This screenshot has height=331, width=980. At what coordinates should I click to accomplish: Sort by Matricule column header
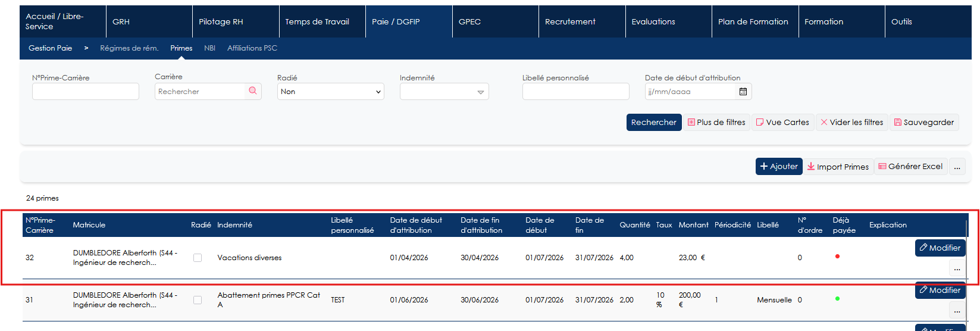click(x=89, y=225)
